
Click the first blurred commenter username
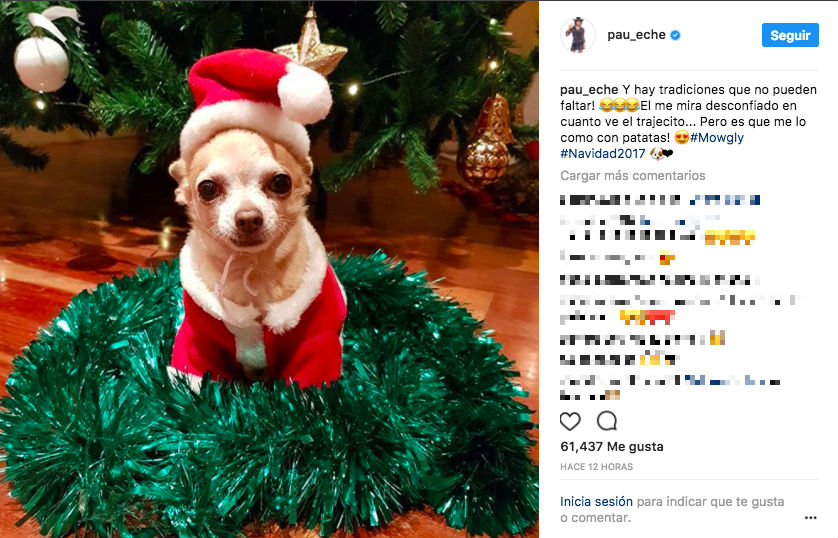click(620, 200)
